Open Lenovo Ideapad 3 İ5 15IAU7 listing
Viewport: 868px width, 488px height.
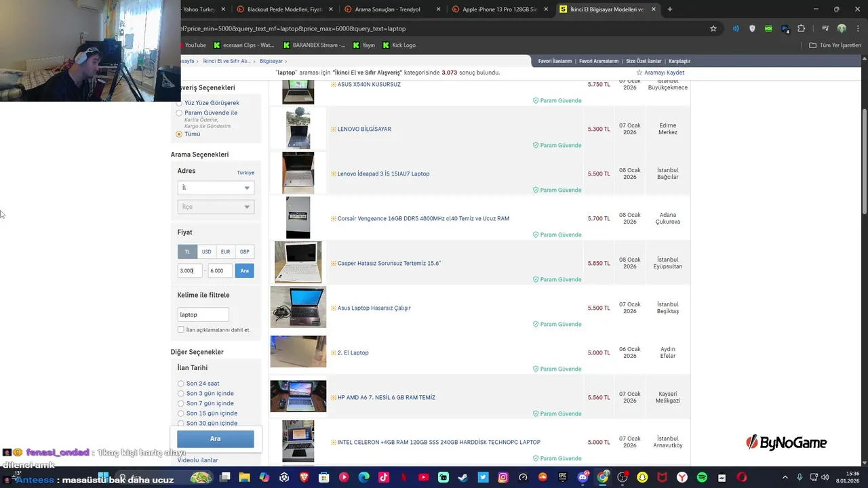tap(383, 174)
